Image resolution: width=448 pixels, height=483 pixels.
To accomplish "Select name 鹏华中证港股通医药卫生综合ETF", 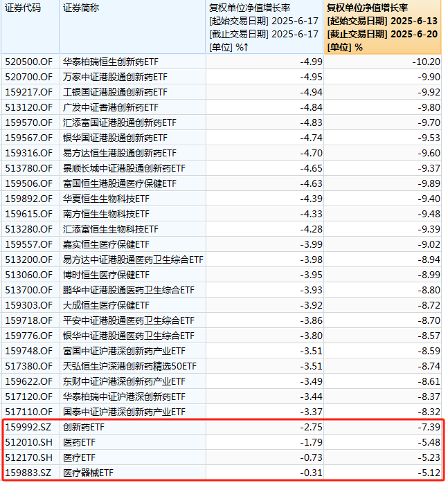I will pos(129,290).
